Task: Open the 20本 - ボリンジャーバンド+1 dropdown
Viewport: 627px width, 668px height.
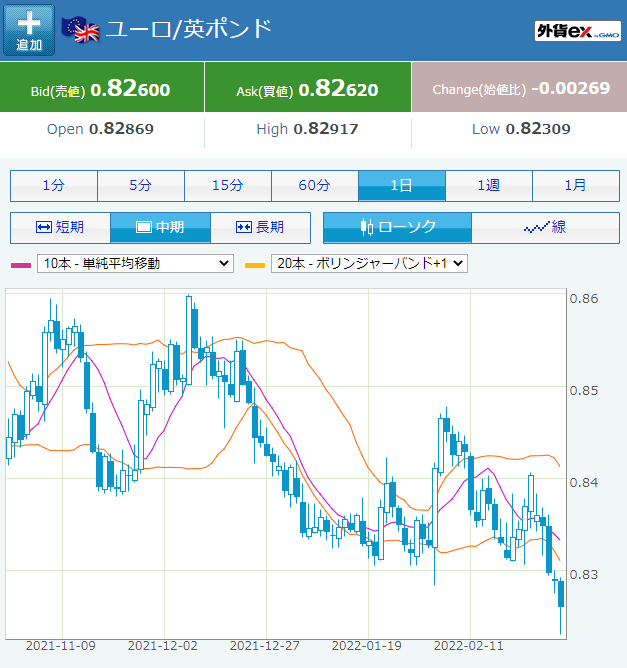Action: [x=369, y=263]
